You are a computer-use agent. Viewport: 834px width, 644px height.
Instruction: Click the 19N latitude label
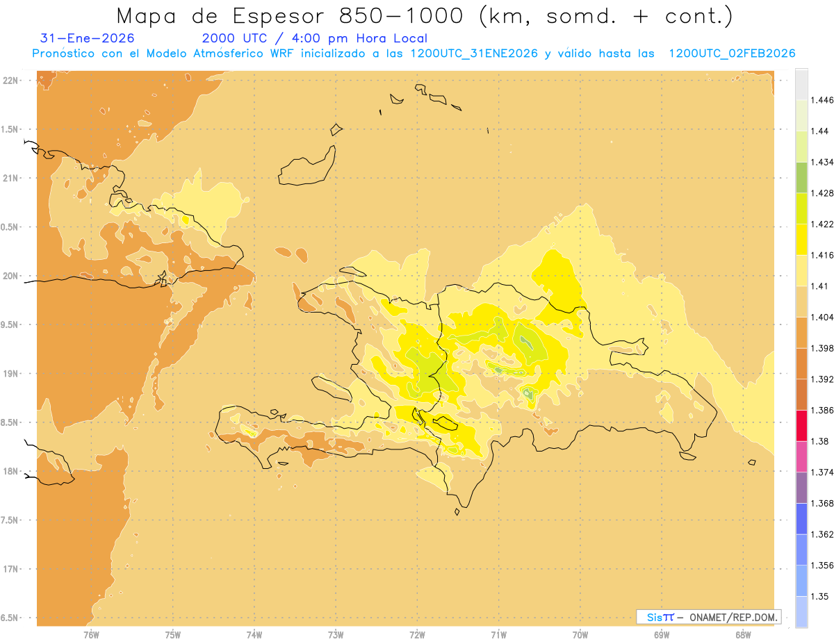10,373
